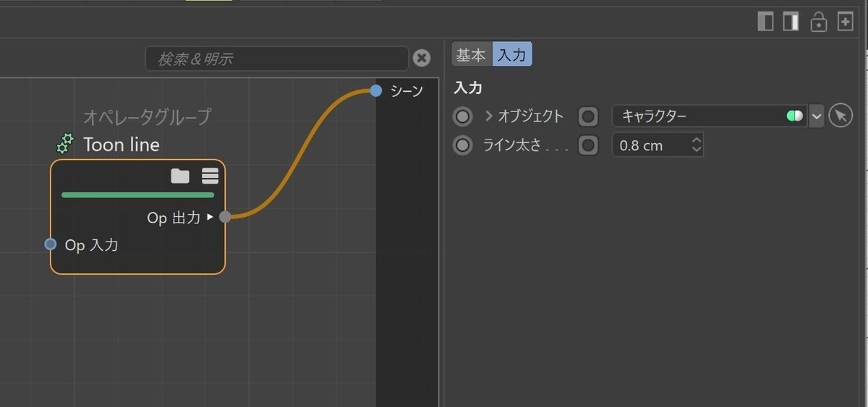Viewport: 868px width, 407px height.
Task: Click the left-half layout icon
Action: pyautogui.click(x=765, y=22)
